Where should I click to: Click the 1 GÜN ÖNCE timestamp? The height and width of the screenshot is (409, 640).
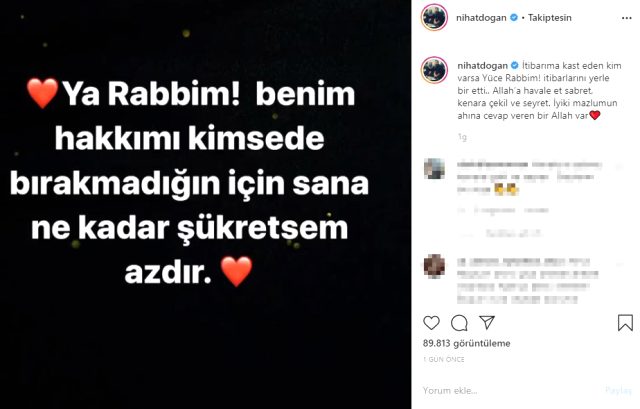pos(444,359)
